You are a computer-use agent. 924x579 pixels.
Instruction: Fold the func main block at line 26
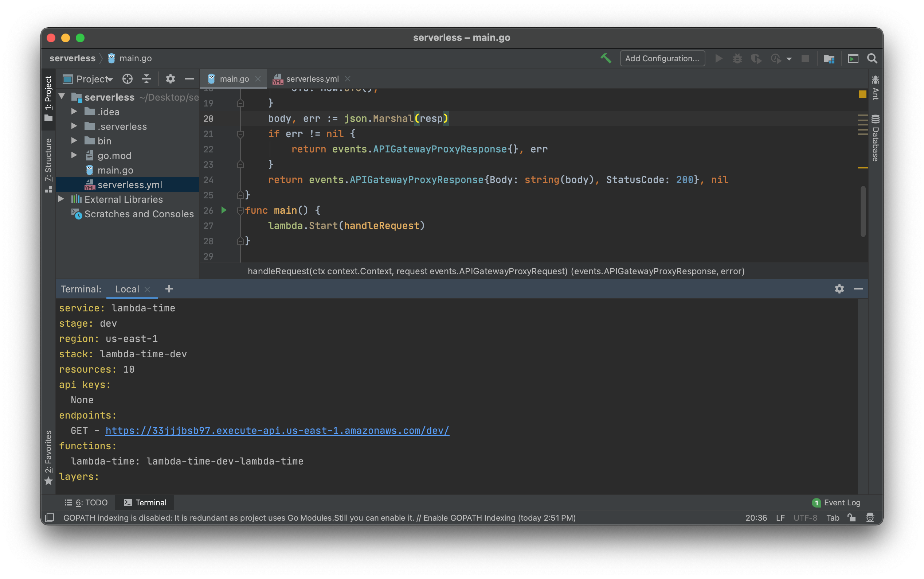point(240,211)
